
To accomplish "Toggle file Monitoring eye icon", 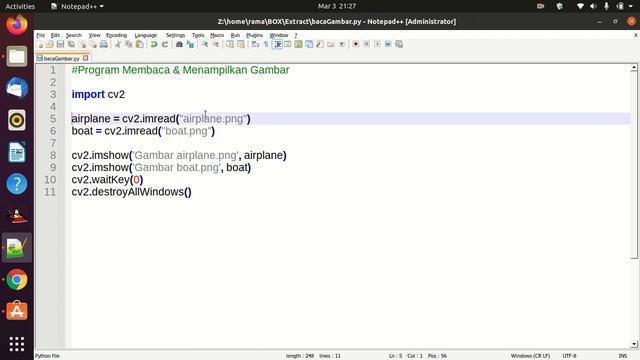I will point(342,44).
